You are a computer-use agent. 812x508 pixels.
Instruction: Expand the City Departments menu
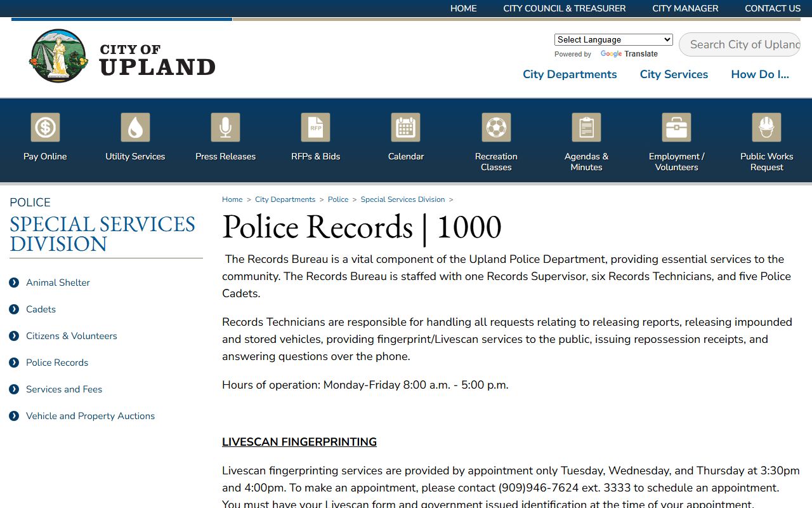click(x=570, y=74)
